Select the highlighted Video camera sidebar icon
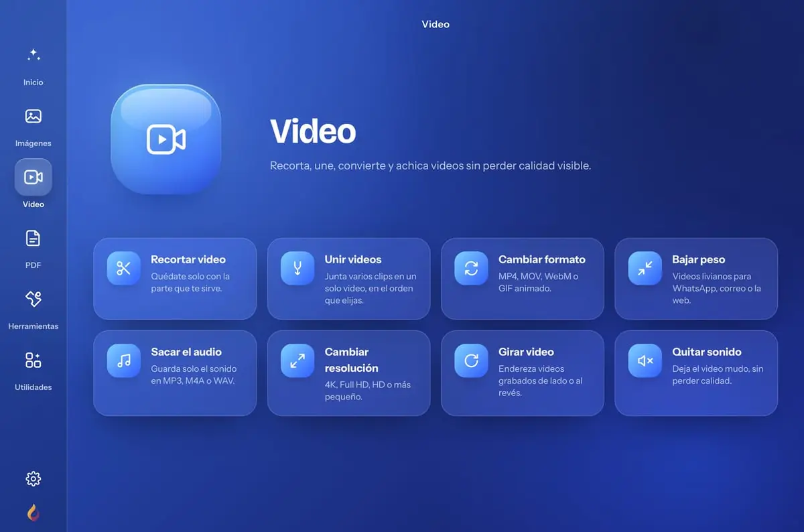 pos(33,177)
